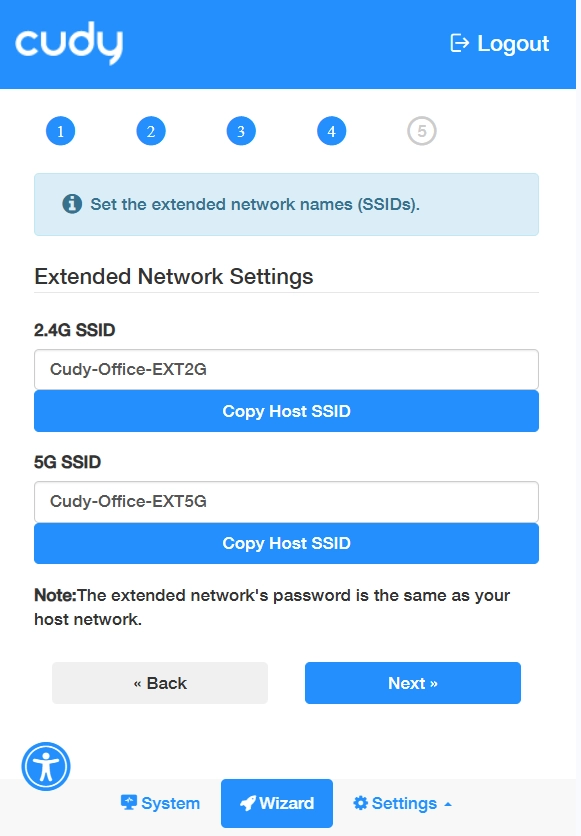Focus the 2.4G SSID input field

pyautogui.click(x=286, y=369)
